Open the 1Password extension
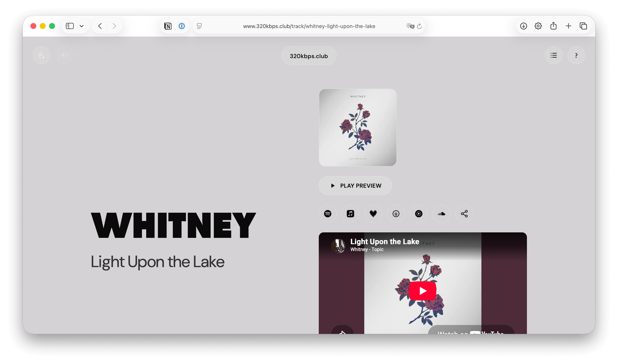 click(x=182, y=26)
